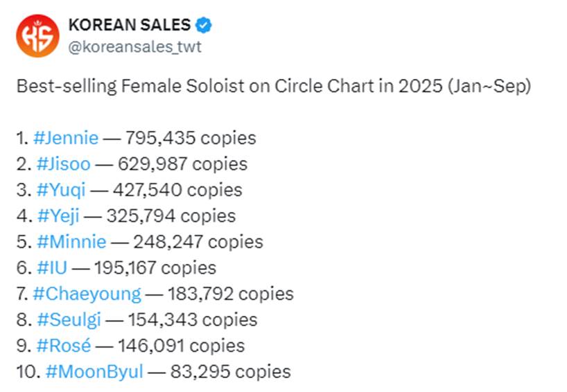Viewport: 567px width, 392px height.
Task: Open the #Chaeyoung hashtag
Action: [87, 294]
